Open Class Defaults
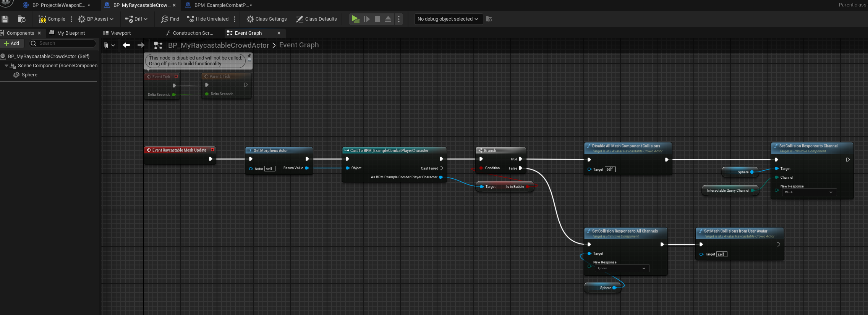 [316, 19]
